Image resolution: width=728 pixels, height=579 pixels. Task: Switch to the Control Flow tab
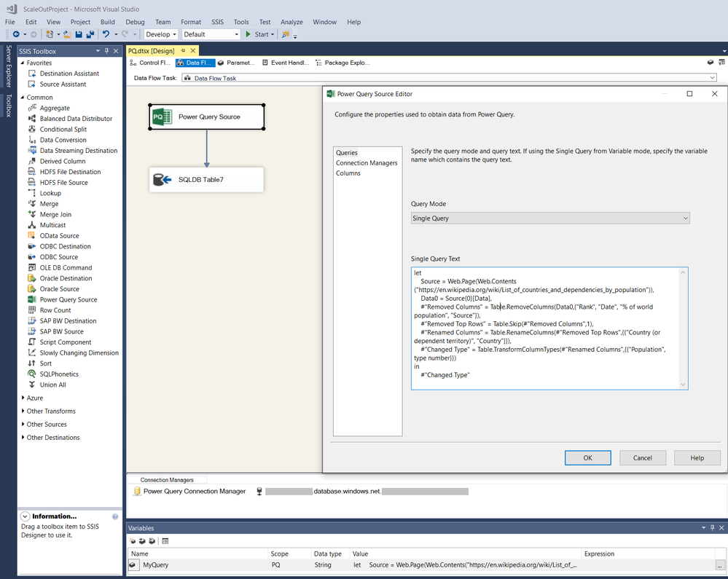coord(150,63)
